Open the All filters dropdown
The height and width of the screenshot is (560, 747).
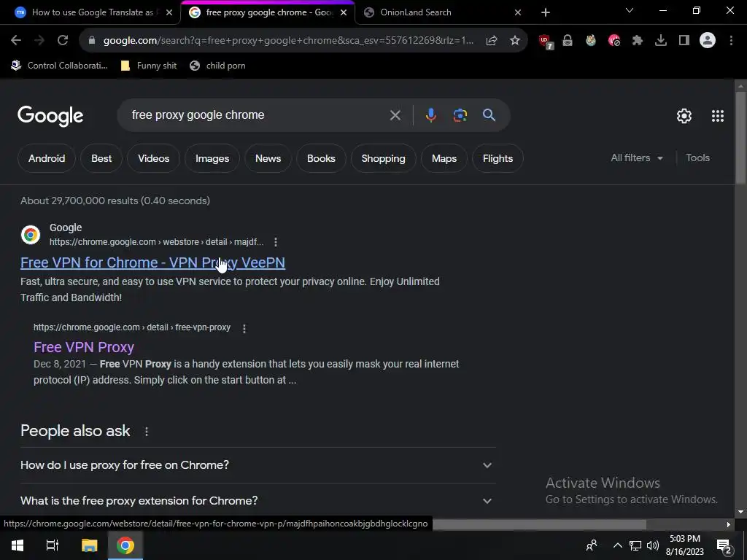point(636,158)
